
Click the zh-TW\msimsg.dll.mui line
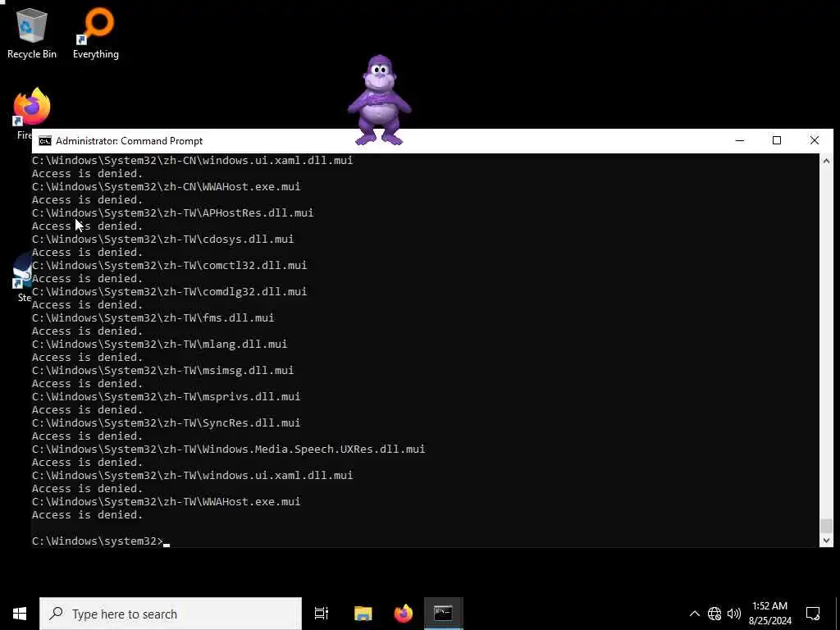(x=163, y=370)
